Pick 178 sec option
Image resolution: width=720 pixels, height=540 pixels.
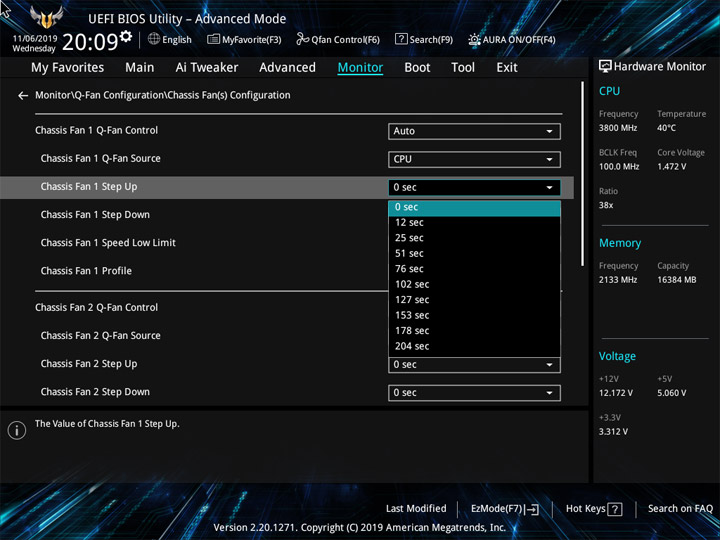(x=474, y=331)
